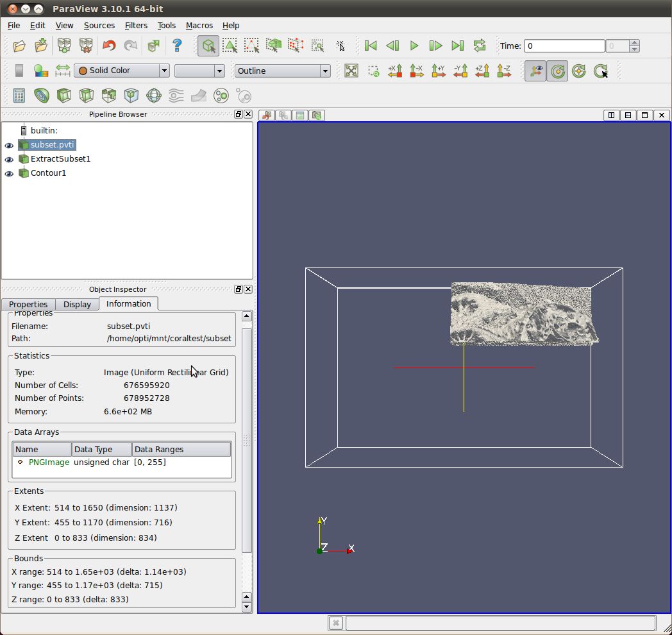The height and width of the screenshot is (635, 672).
Task: Open the Filters menu
Action: click(x=136, y=26)
